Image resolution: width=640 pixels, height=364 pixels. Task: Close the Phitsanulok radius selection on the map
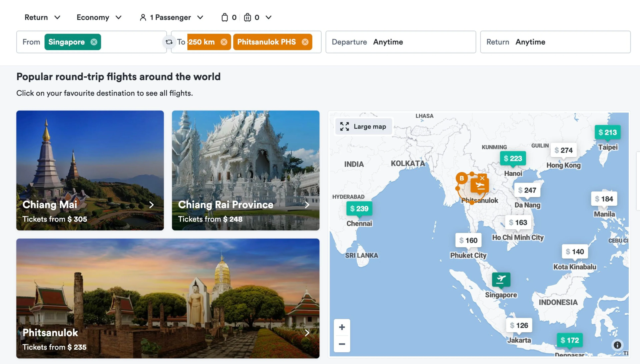click(x=482, y=178)
